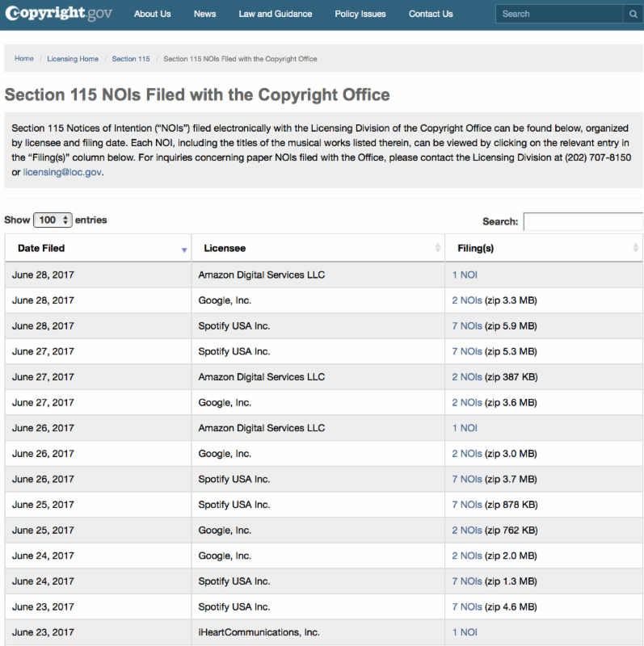644x646 pixels.
Task: Click the 'Show' label before entries dropdown
Action: point(17,220)
